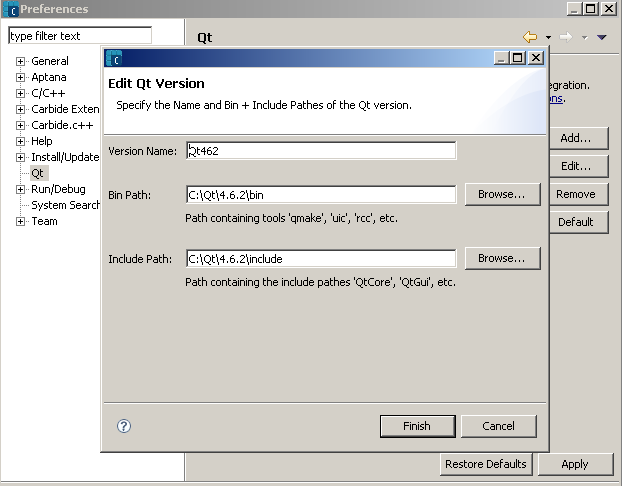This screenshot has width=622, height=486.
Task: Select General in the preferences tree
Action: click(x=50, y=61)
